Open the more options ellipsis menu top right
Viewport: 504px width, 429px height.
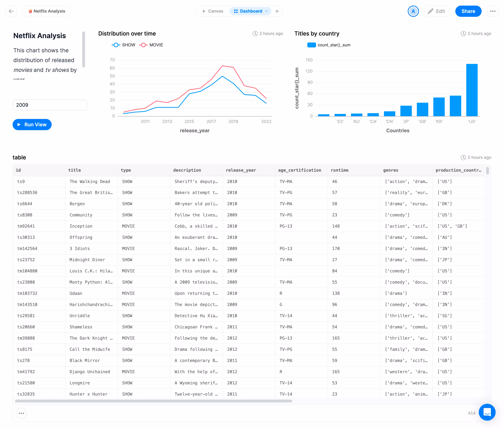(493, 11)
